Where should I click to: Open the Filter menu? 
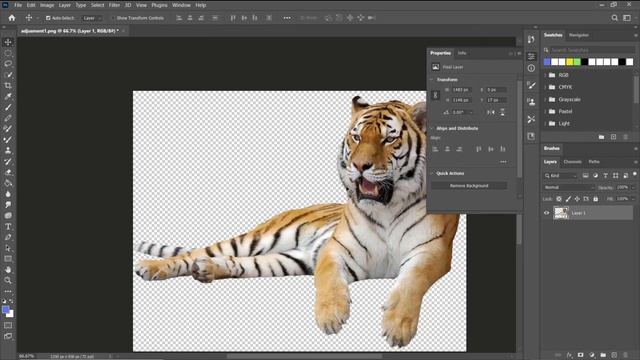click(114, 5)
